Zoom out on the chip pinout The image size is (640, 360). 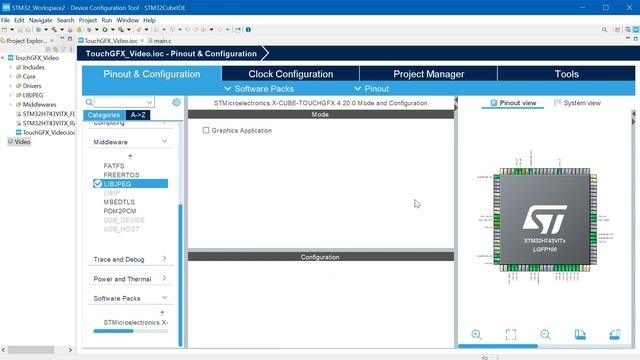pyautogui.click(x=545, y=335)
